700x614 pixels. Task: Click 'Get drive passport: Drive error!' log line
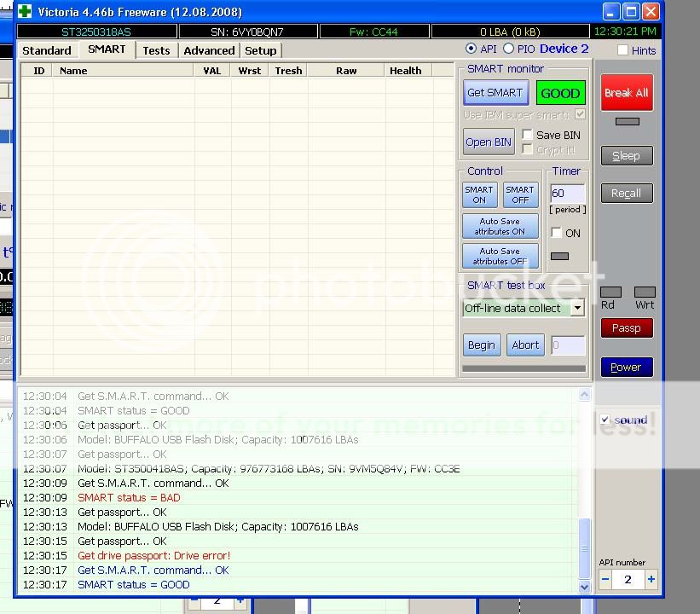pos(154,555)
